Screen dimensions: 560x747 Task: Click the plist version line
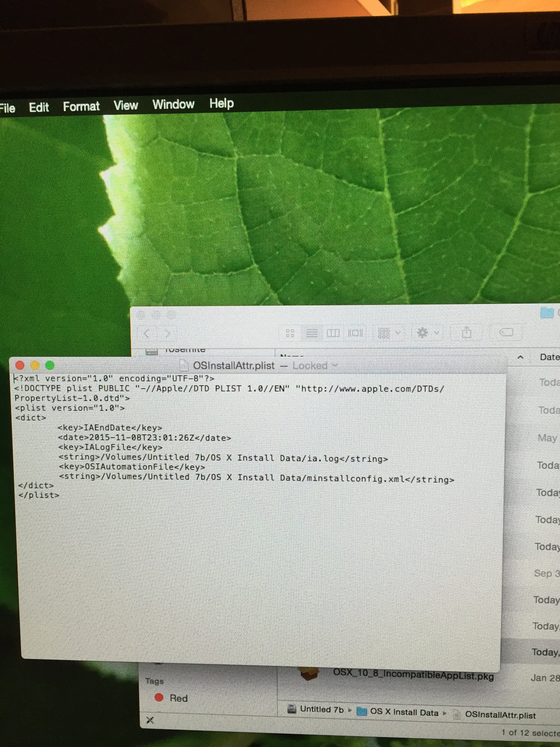(70, 408)
